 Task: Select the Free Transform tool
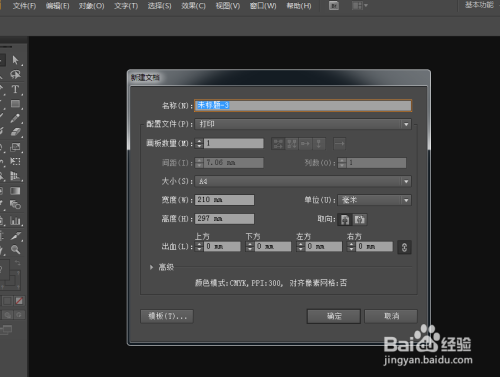(15, 161)
